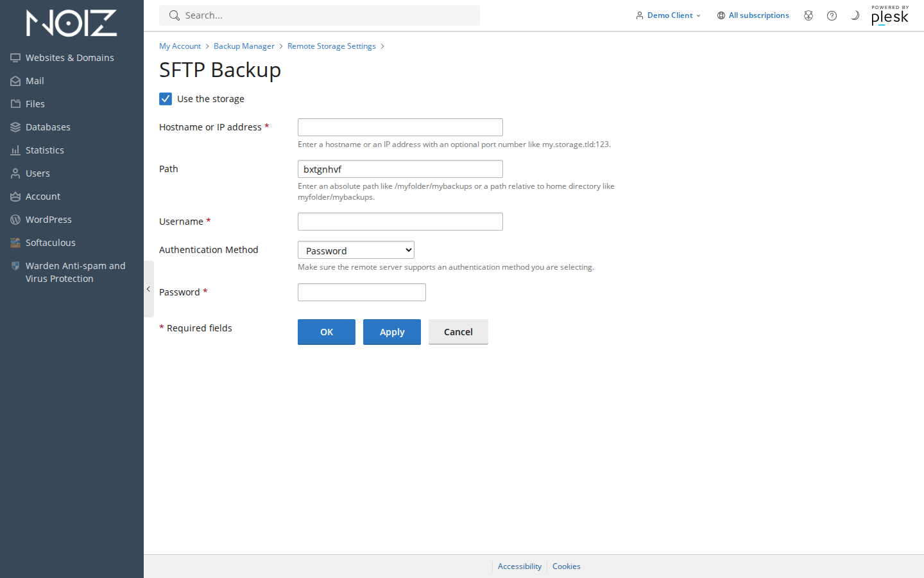Open WordPress in the sidebar

[x=49, y=220]
